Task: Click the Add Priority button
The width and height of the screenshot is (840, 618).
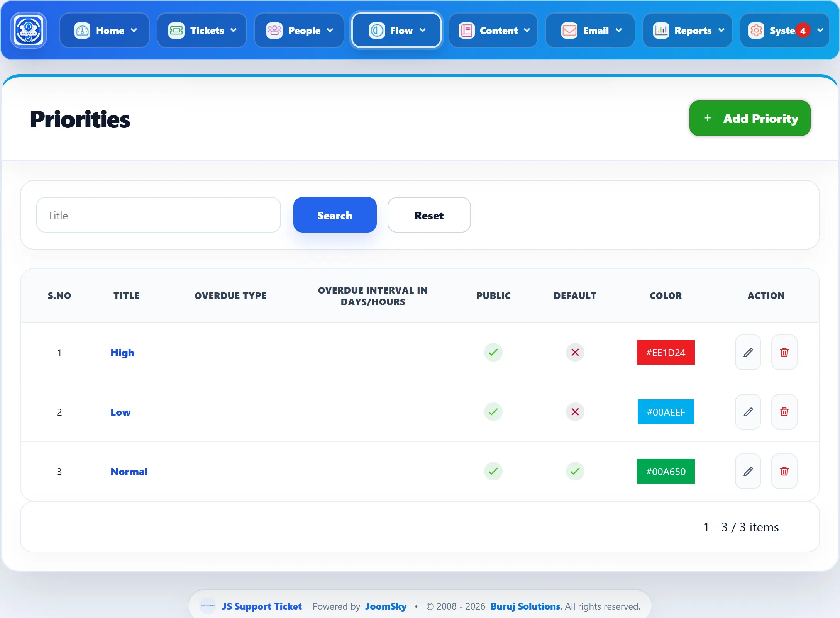Action: pyautogui.click(x=750, y=118)
